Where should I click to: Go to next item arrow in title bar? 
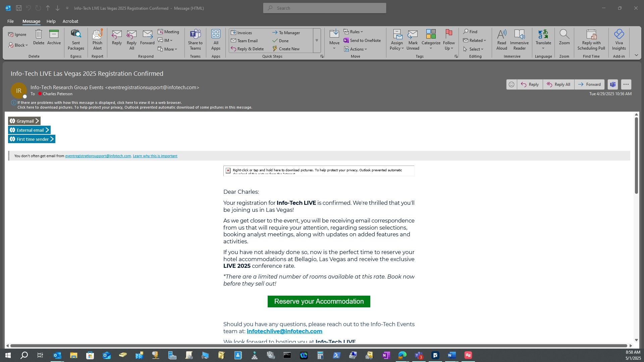[57, 8]
